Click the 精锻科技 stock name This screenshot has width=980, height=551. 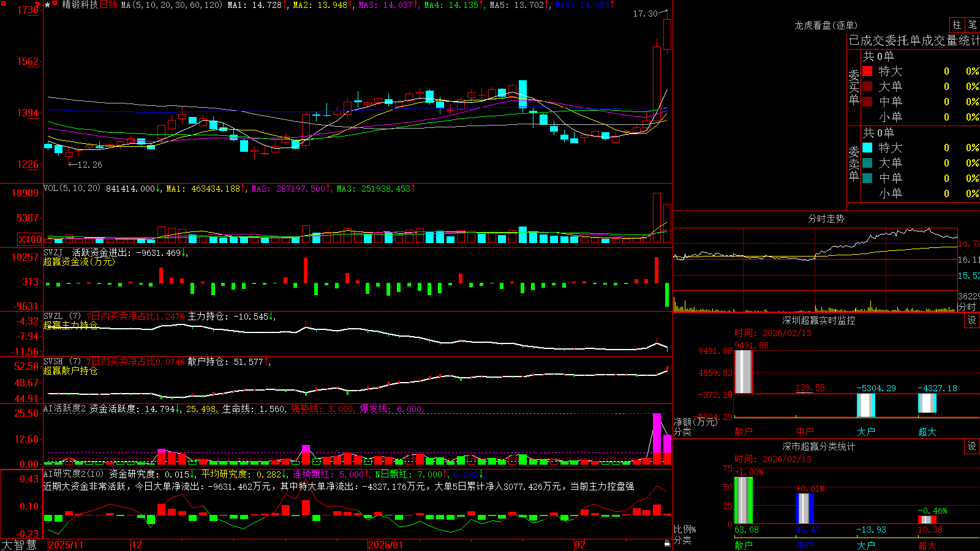(x=80, y=5)
